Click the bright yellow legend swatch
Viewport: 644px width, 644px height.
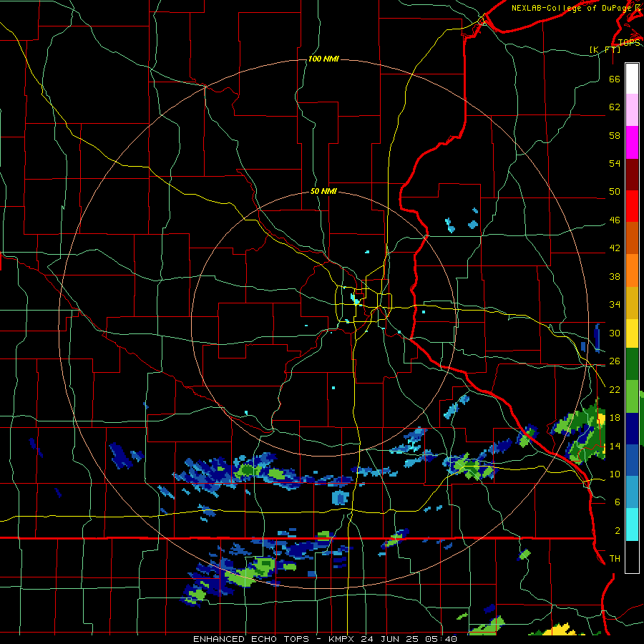[632, 333]
